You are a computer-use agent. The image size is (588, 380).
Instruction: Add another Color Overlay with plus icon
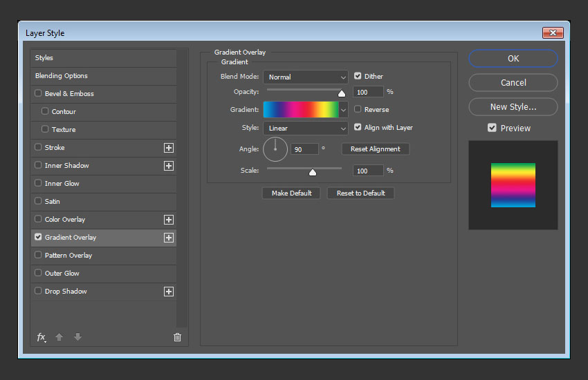click(169, 220)
